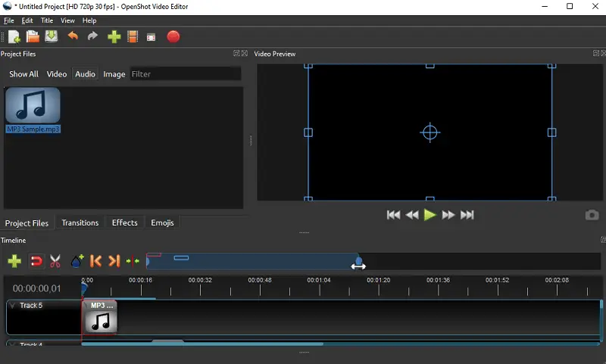The image size is (606, 364).
Task: Enable the razor scissors tool
Action: click(x=55, y=261)
